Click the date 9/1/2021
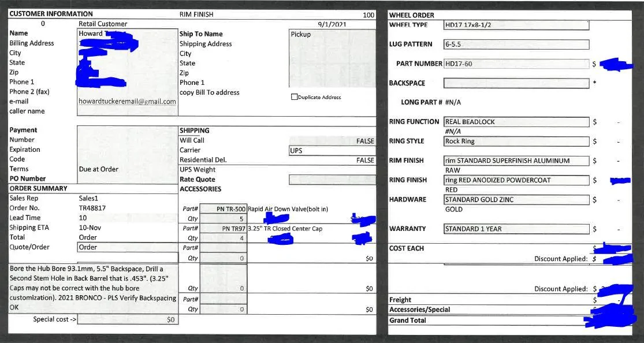644x343 pixels. (332, 24)
